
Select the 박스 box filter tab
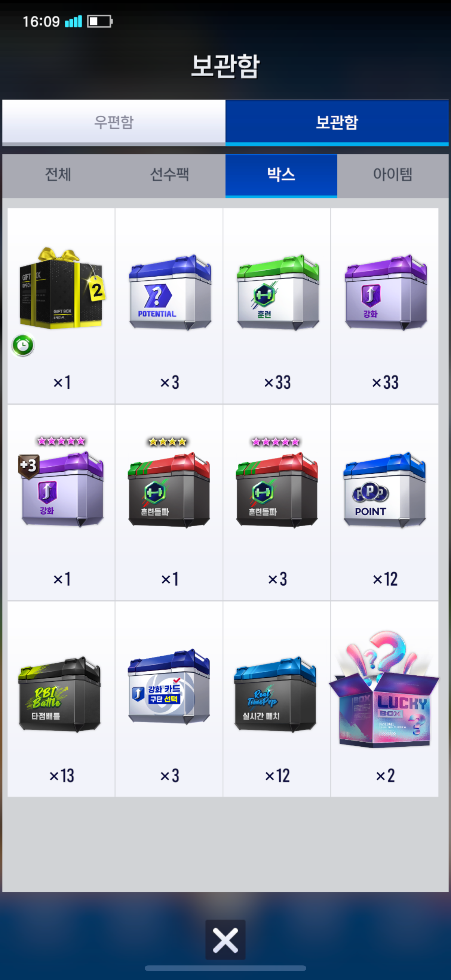(281, 175)
